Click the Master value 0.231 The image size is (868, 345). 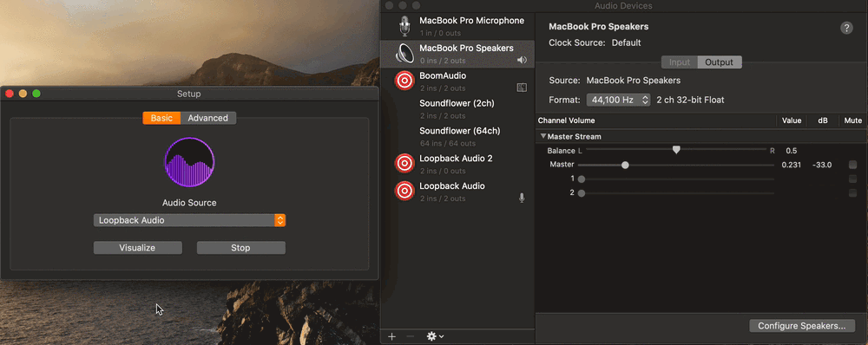[791, 165]
